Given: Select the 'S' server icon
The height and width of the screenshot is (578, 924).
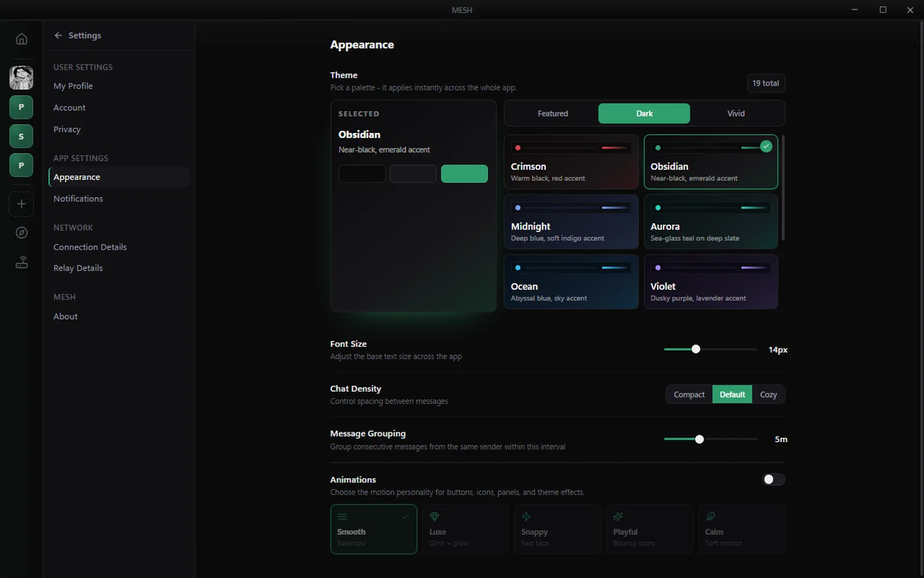Looking at the screenshot, I should click(21, 136).
